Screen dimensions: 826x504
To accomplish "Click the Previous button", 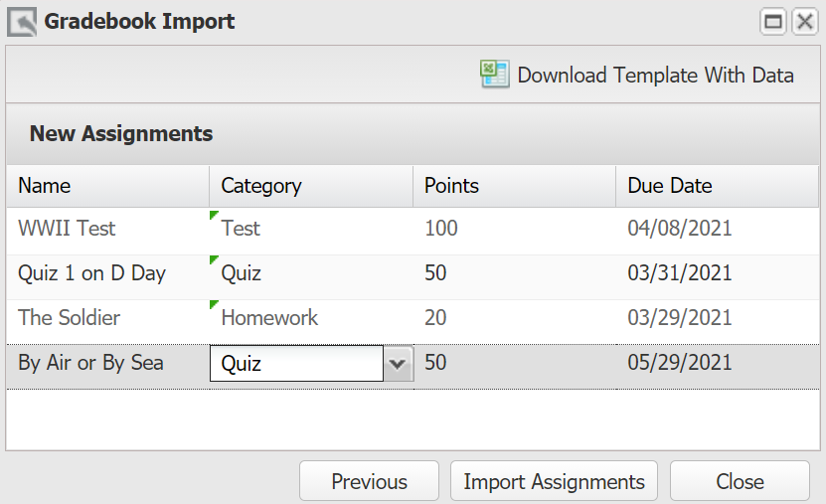I will [x=370, y=481].
